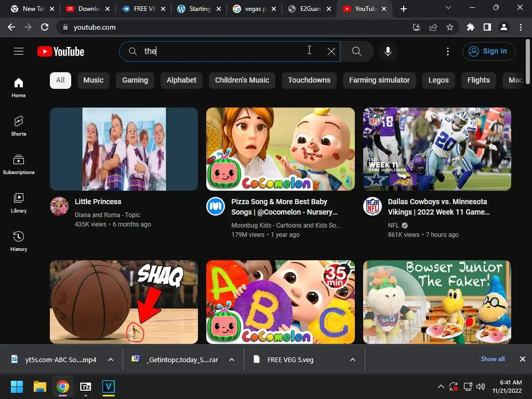Show hidden system tray icons
Viewport: 532px width, 399px height.
[x=441, y=387]
